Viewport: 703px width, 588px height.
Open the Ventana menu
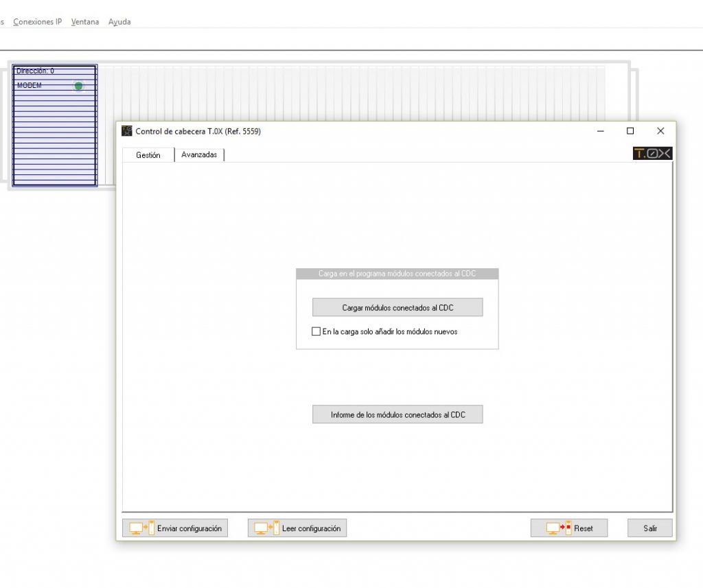pos(84,21)
